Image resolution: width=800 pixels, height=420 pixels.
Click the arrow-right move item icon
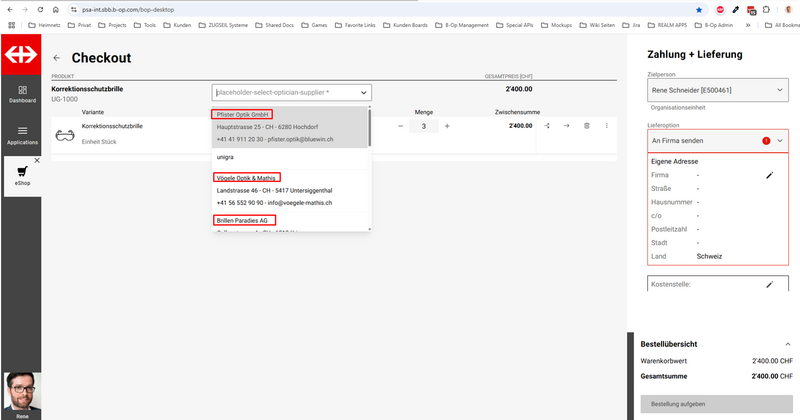tap(566, 126)
